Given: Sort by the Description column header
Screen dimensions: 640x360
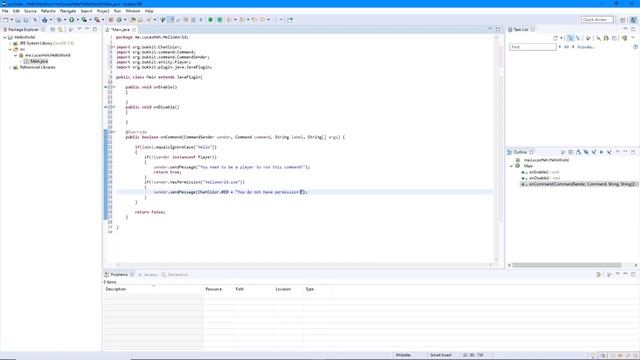Looking at the screenshot, I should click(153, 289).
